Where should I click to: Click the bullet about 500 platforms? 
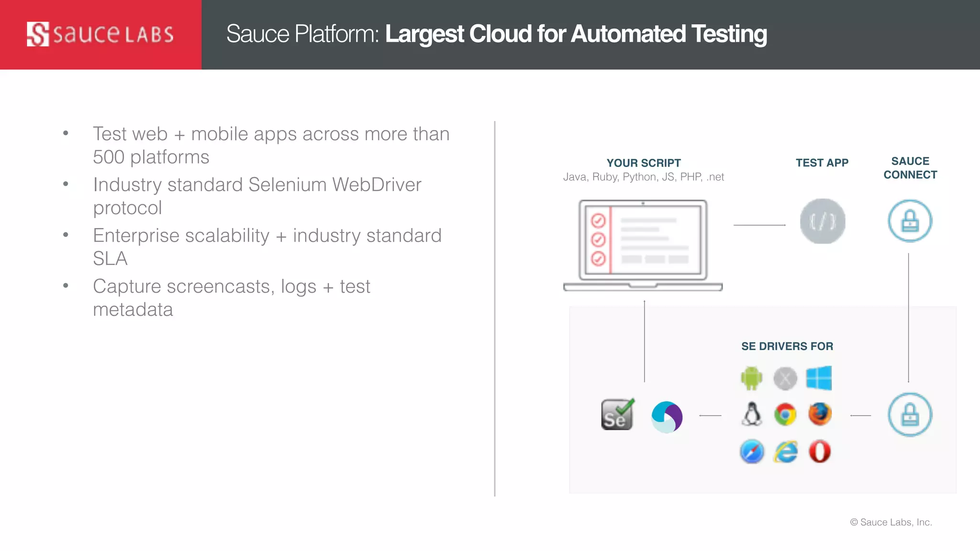click(271, 145)
